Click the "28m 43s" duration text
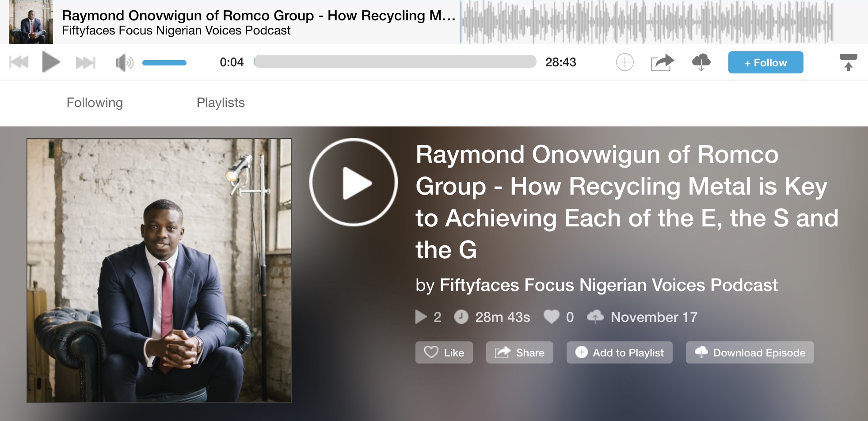Screen dimensions: 868x421 tap(503, 317)
